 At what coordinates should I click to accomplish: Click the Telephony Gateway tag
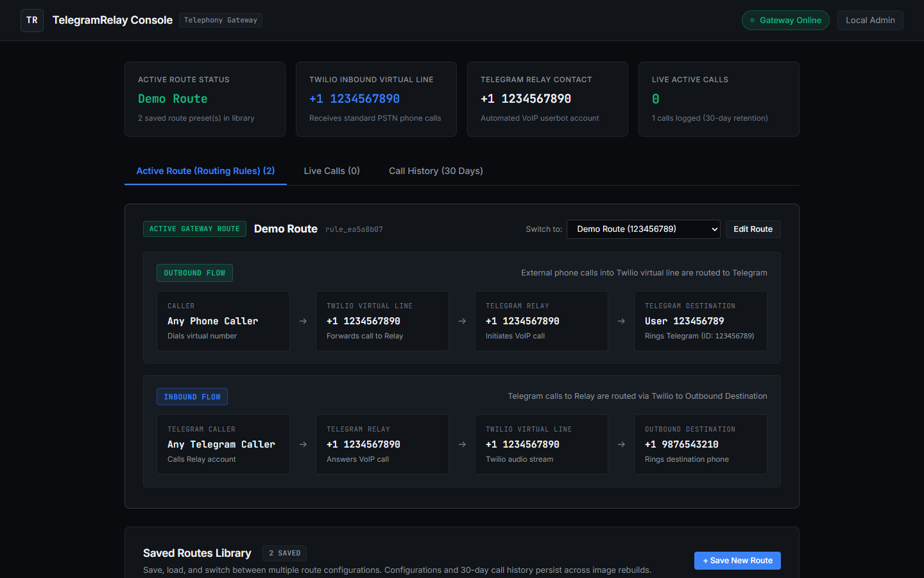coord(221,21)
